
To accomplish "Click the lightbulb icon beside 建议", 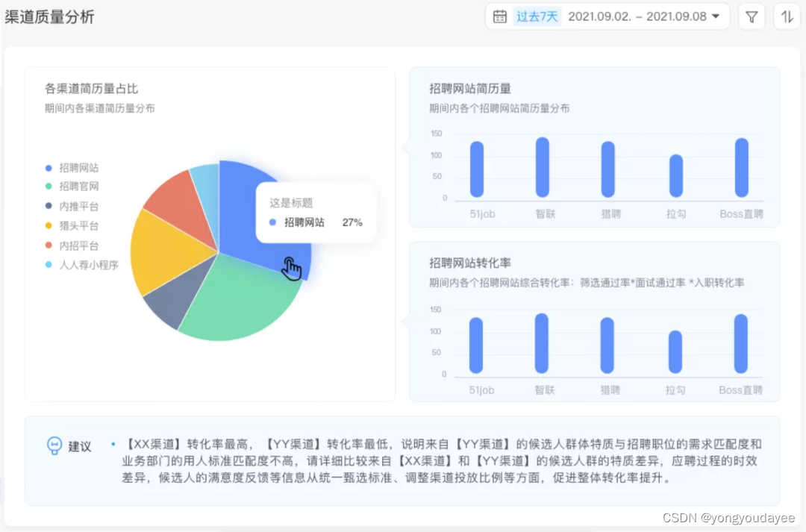I will (54, 445).
